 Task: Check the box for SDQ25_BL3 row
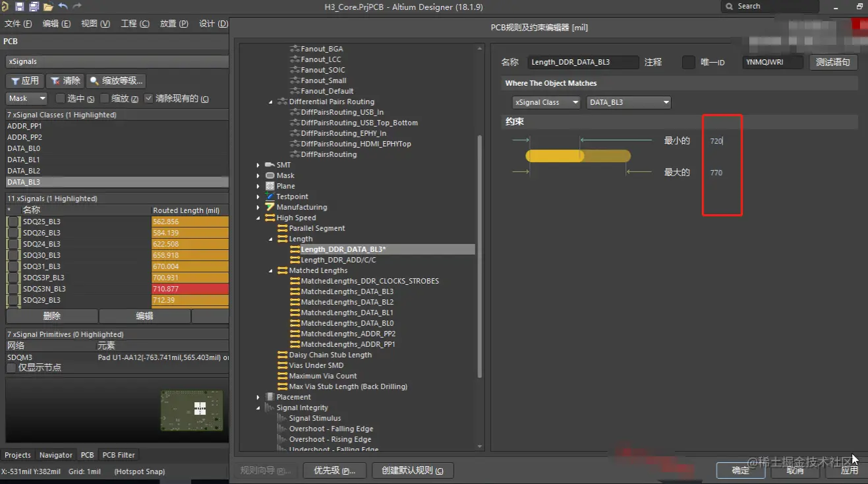(x=13, y=222)
